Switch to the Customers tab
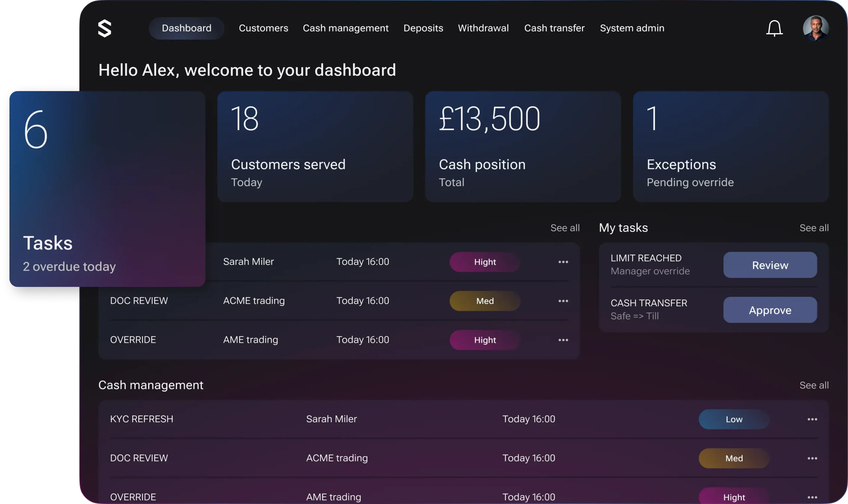This screenshot has width=848, height=504. 263,28
